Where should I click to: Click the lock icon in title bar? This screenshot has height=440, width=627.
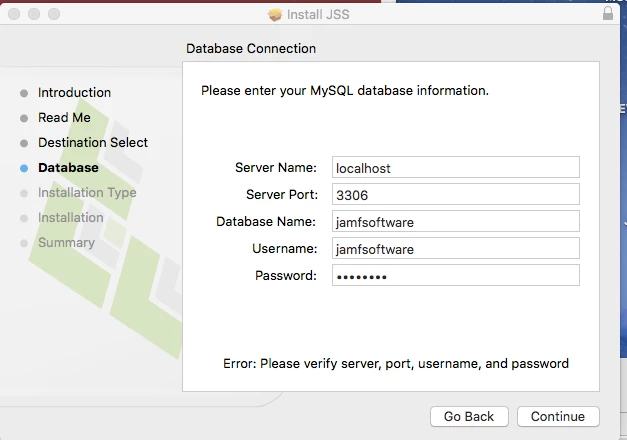(607, 13)
